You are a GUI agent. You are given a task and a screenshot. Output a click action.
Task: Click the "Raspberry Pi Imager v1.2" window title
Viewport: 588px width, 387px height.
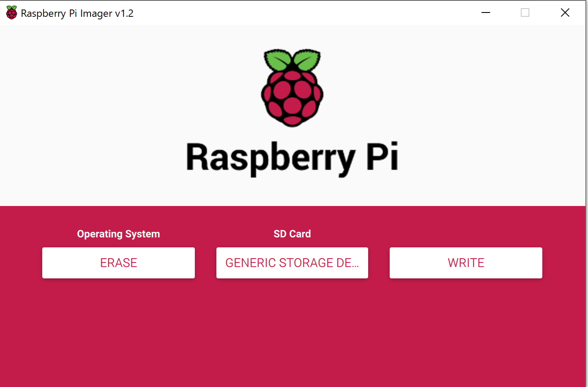click(77, 13)
